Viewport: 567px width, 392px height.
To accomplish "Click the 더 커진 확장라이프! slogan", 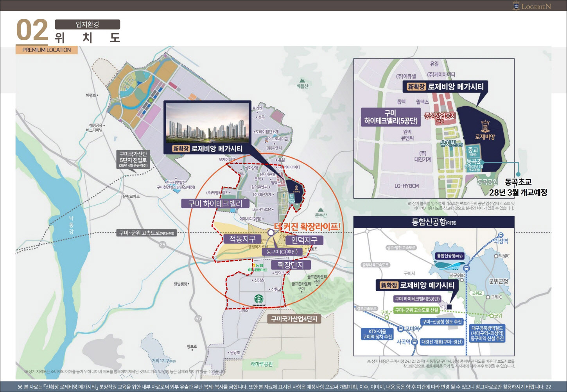I will [x=307, y=227].
